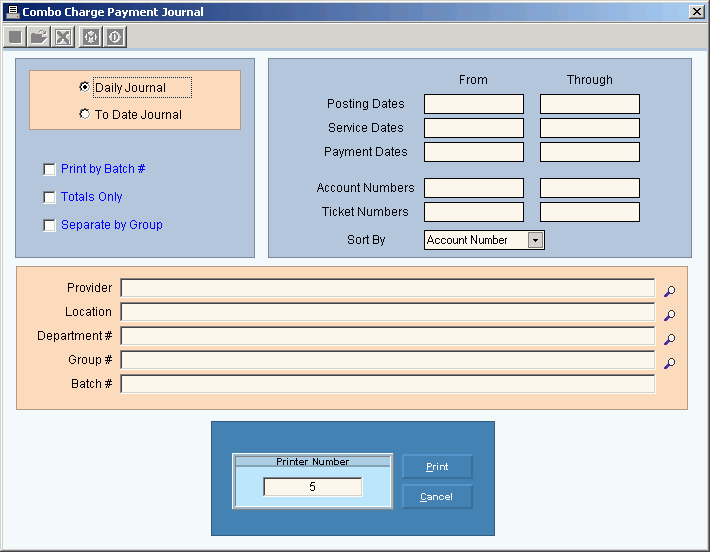Click the Through column header
The width and height of the screenshot is (710, 552).
(x=590, y=80)
